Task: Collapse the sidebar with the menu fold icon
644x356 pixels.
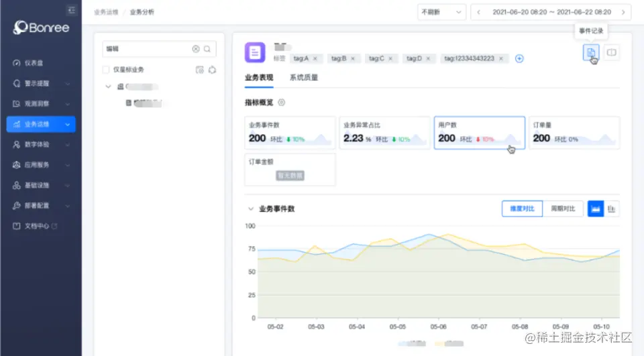Action: (72, 10)
